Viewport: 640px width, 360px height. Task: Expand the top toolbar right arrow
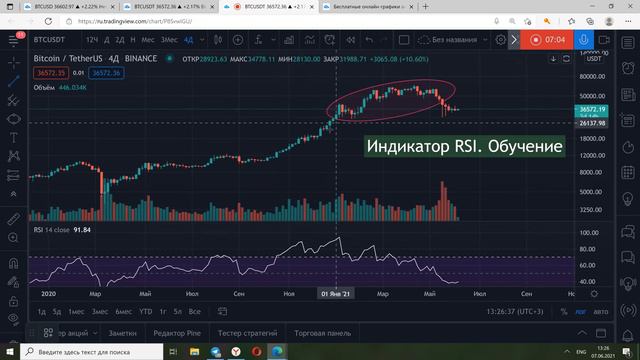tap(514, 40)
